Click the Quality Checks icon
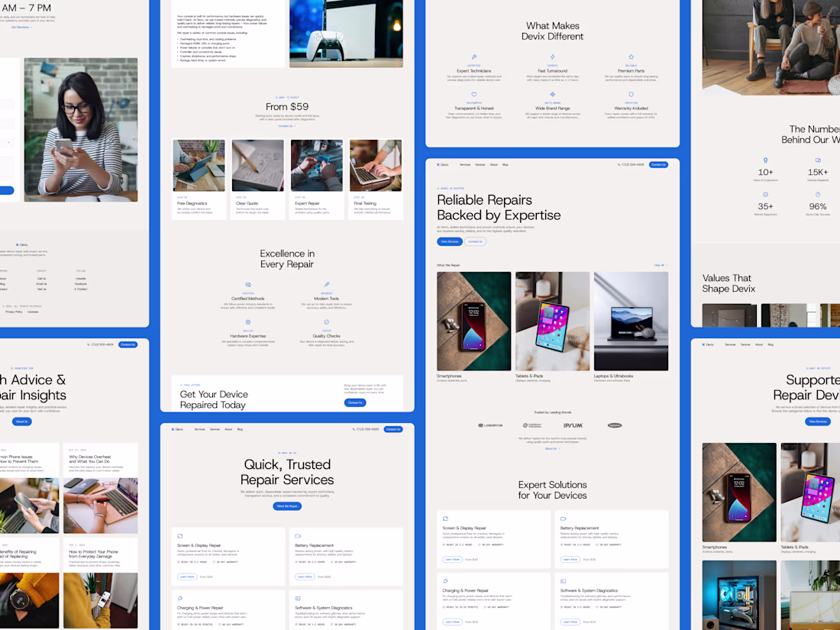 tap(327, 322)
